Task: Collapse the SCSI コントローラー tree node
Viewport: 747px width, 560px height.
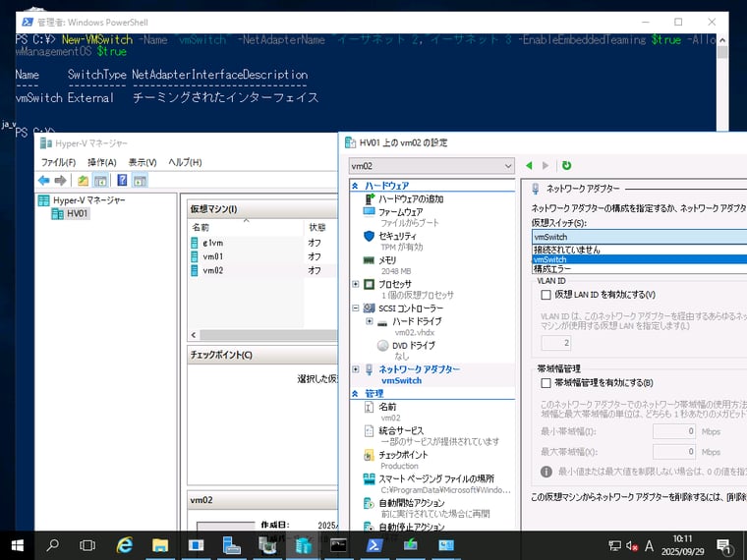Action: 356,308
